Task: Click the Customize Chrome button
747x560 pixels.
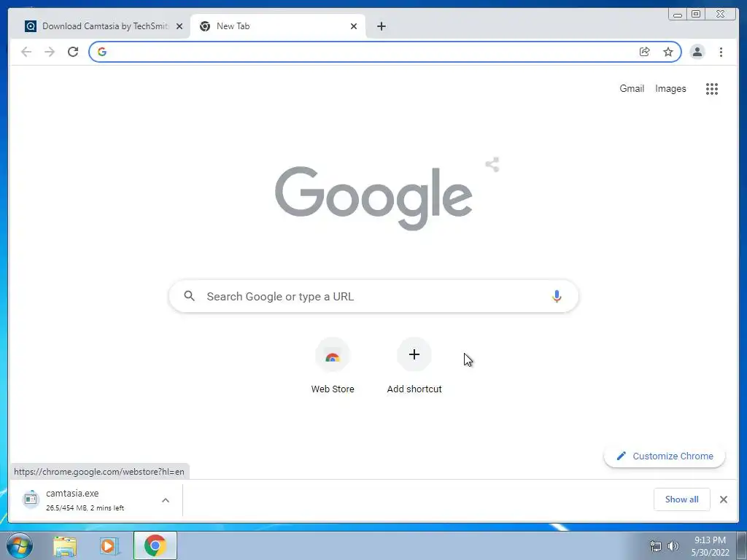Action: [665, 456]
